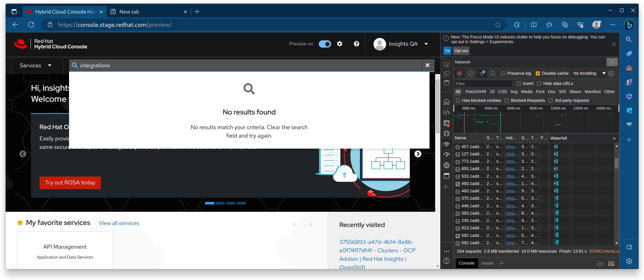The height and width of the screenshot is (280, 644).
Task: Open the console settings gear icon
Action: pyautogui.click(x=340, y=44)
